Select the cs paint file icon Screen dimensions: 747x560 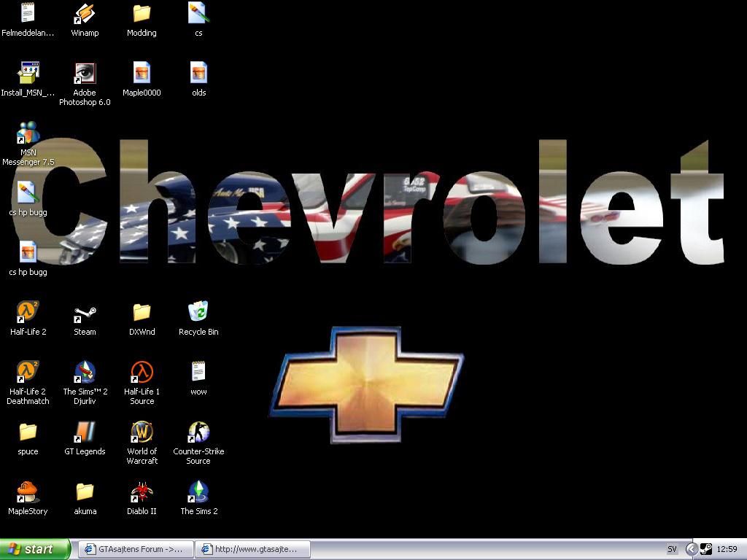(198, 13)
